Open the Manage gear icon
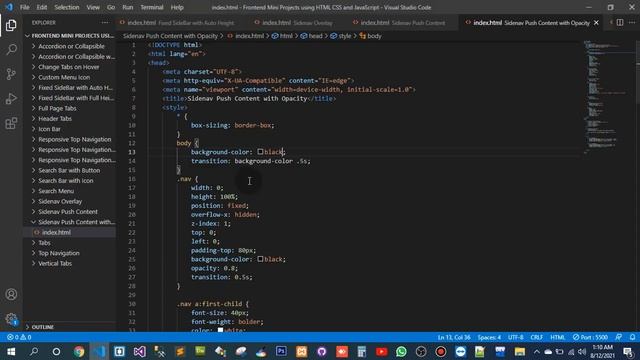The width and height of the screenshot is (640, 360). (11, 319)
